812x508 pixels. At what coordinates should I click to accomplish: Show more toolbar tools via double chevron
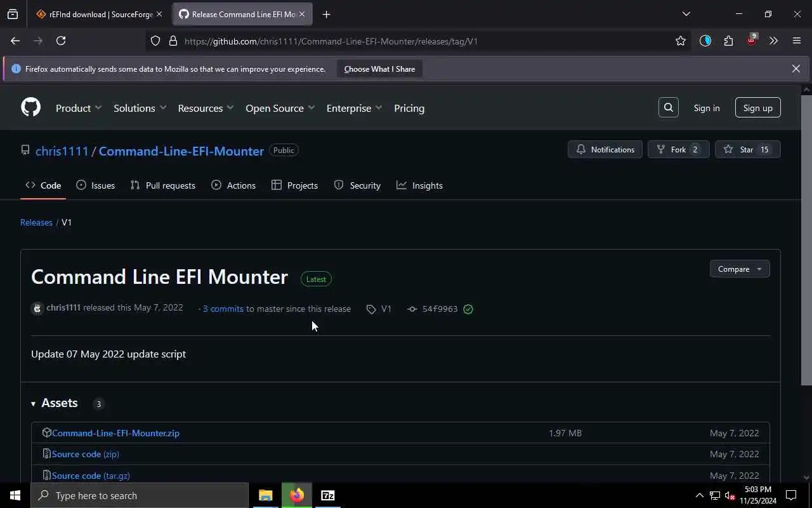773,41
